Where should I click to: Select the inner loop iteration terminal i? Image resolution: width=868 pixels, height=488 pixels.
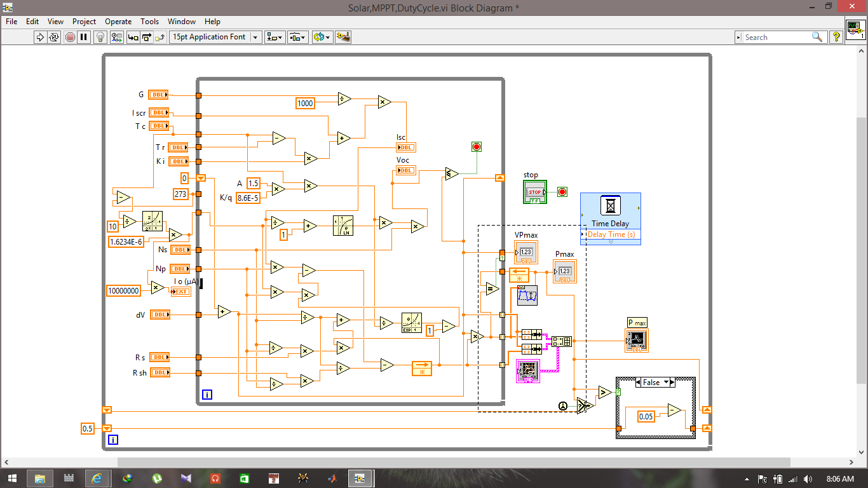tap(207, 395)
